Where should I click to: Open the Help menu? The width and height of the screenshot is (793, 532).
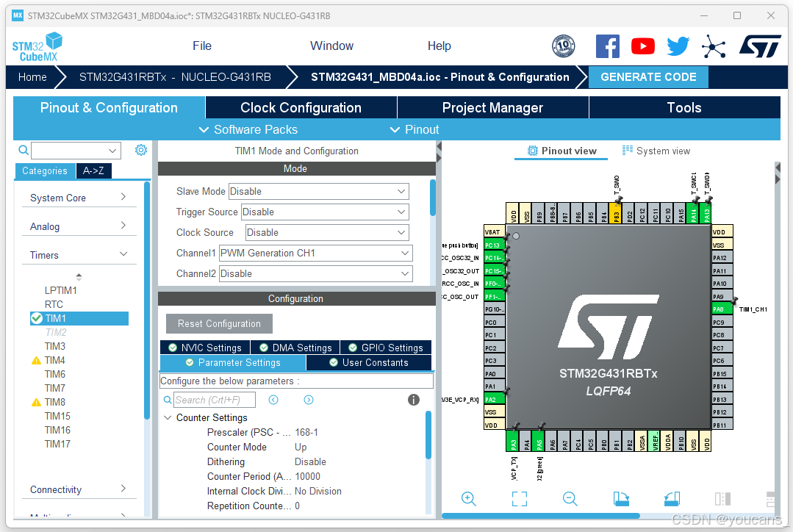click(439, 46)
